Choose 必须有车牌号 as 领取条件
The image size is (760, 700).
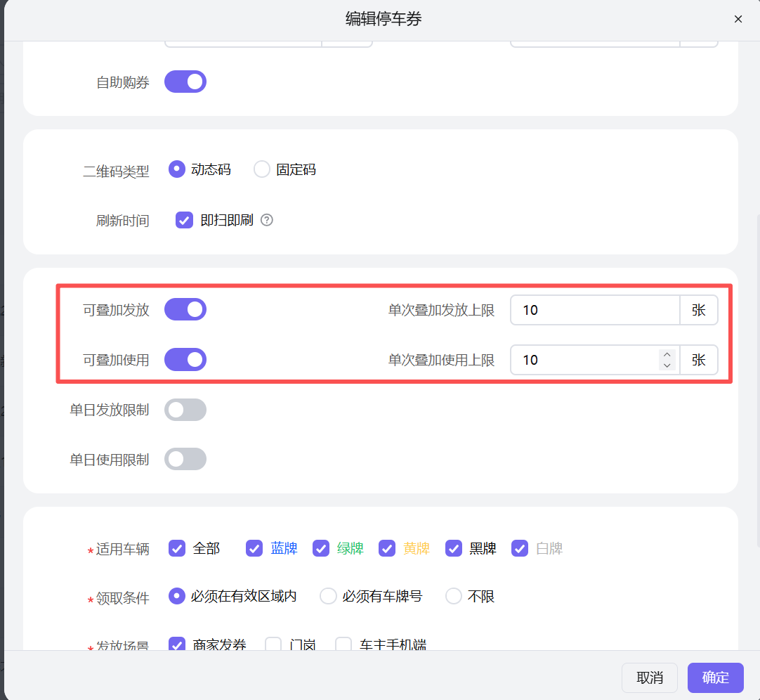pyautogui.click(x=328, y=596)
